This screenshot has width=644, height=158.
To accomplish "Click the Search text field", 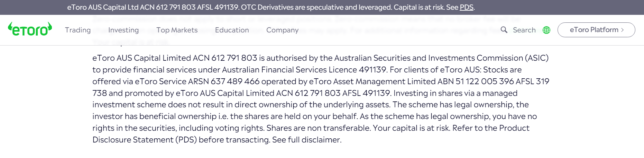I will click(524, 30).
